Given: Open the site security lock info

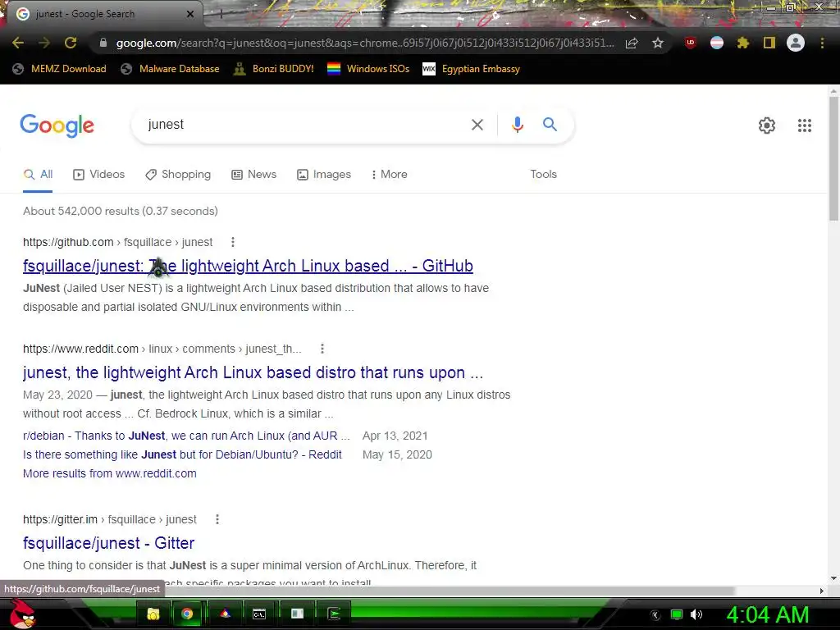Looking at the screenshot, I should [103, 43].
